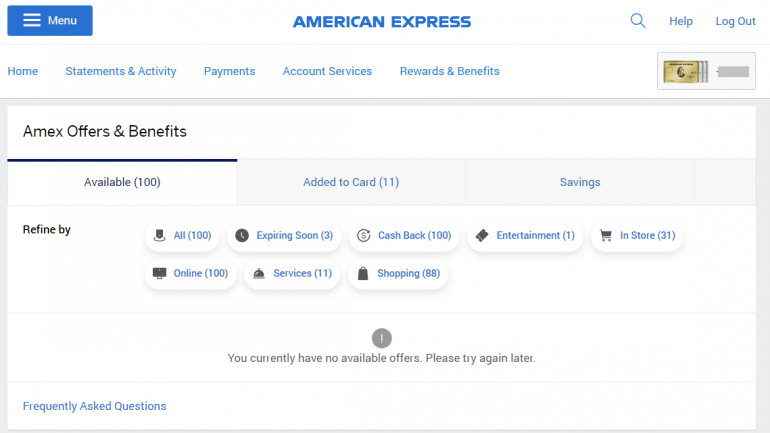Click the Entertainment ticket icon
770x433 pixels.
482,236
